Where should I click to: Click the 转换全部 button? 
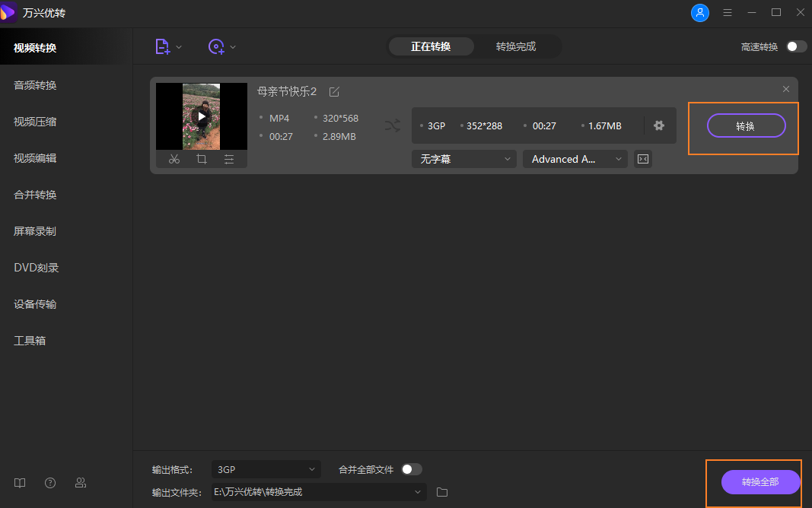pos(760,482)
